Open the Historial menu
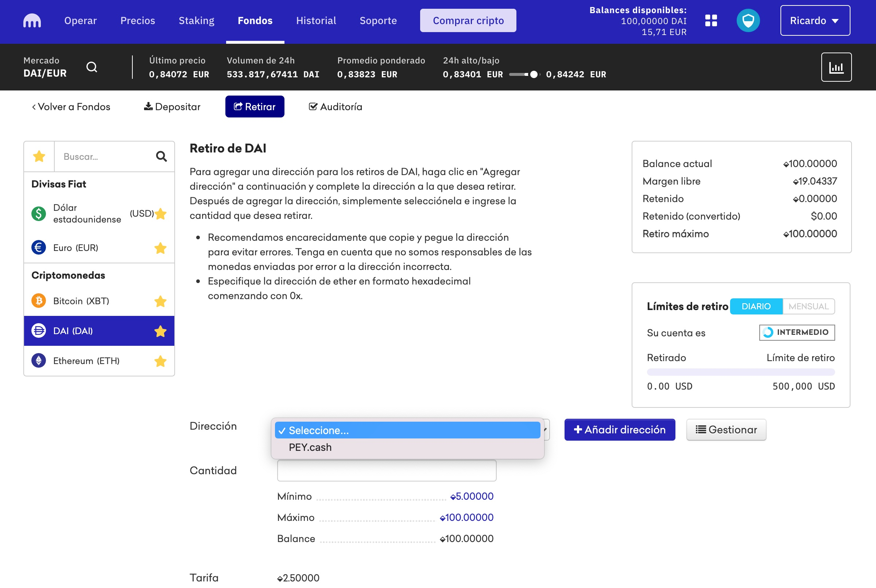Screen dimensions: 876x588 pos(316,21)
